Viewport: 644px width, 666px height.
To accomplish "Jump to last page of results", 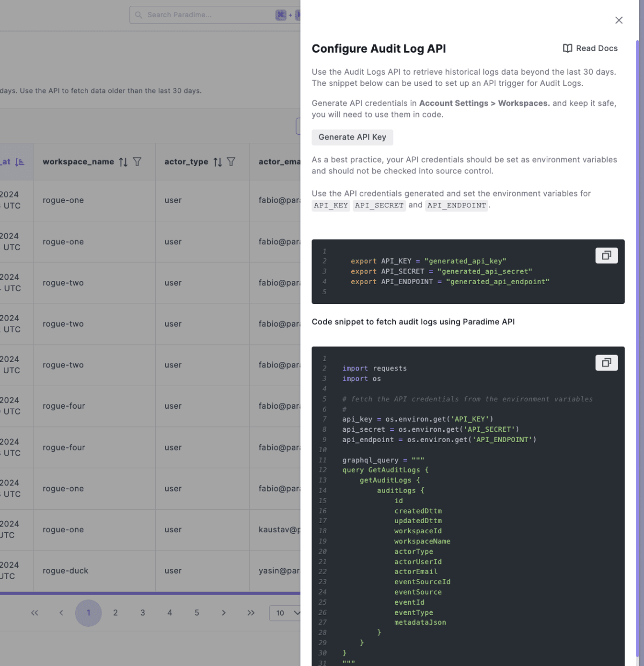I will click(x=251, y=613).
